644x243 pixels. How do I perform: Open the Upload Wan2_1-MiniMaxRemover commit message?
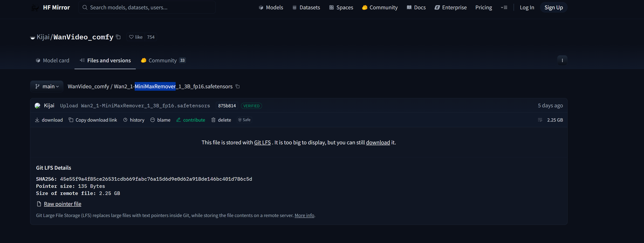click(135, 106)
